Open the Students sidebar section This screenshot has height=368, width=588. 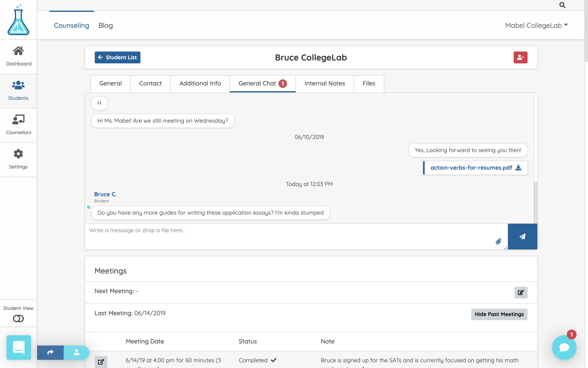click(x=18, y=91)
